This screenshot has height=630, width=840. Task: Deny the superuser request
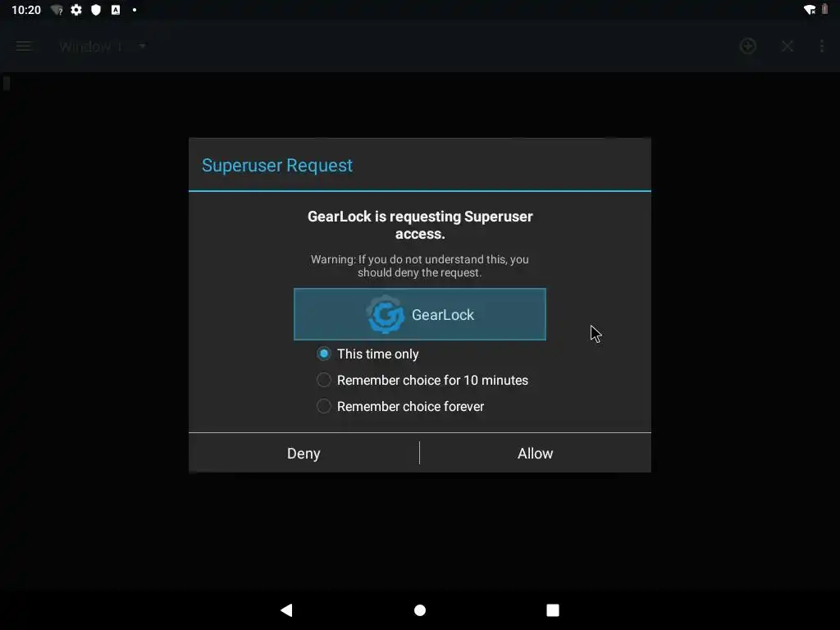[x=304, y=453]
